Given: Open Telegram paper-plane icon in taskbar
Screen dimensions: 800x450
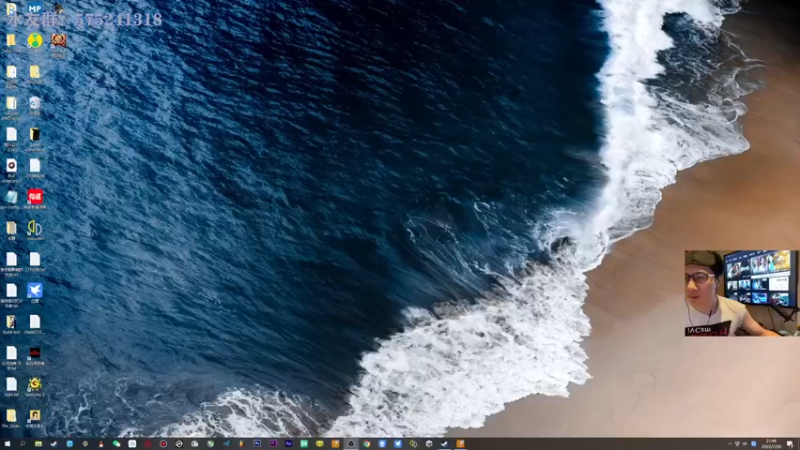Looking at the screenshot, I should point(226,444).
